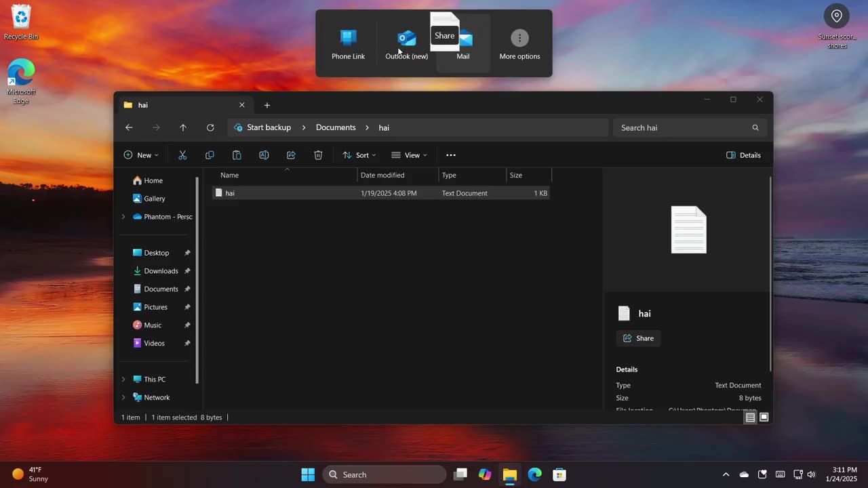Expand the Phantom OneDrive tree node
The image size is (868, 488).
tap(123, 217)
